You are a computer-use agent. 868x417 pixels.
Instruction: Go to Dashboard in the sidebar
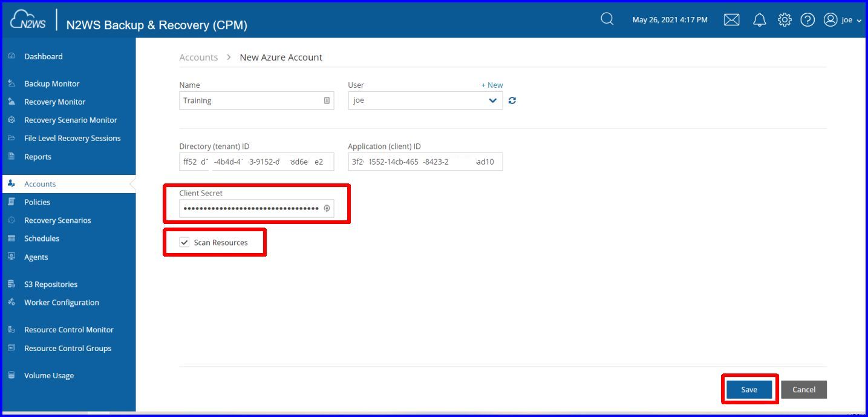(x=44, y=56)
